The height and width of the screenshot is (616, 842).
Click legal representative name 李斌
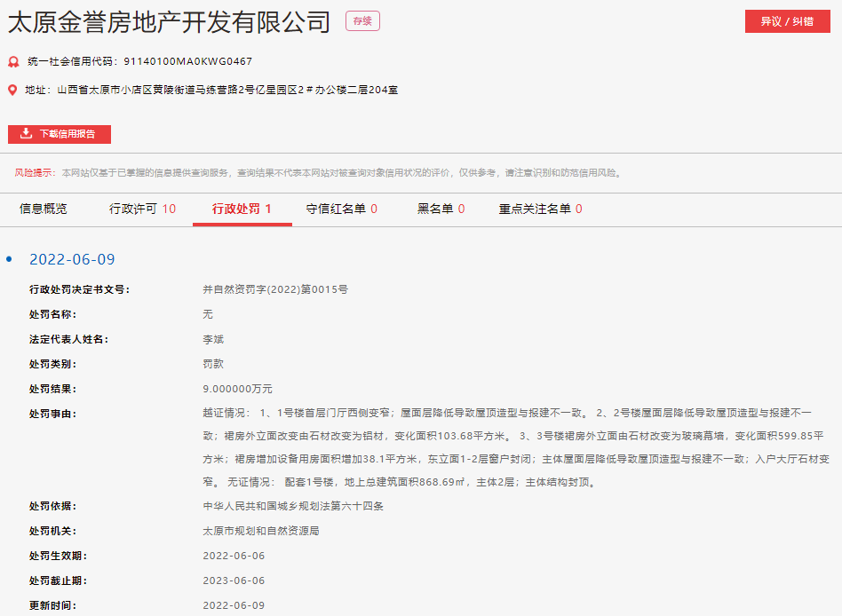coord(213,339)
